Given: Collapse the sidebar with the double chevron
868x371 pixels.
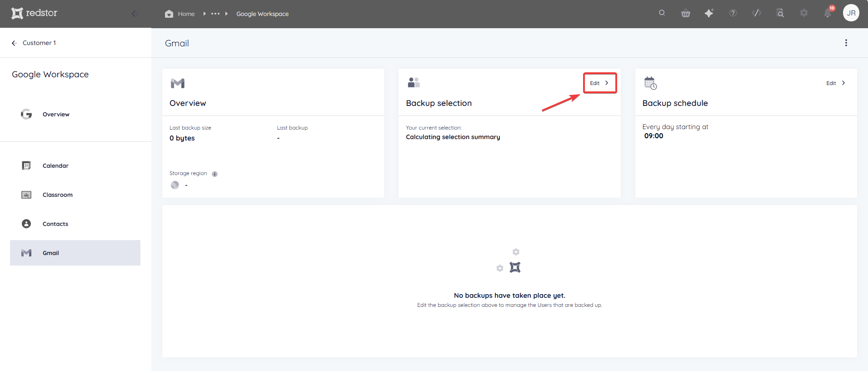Looking at the screenshot, I should (x=135, y=14).
